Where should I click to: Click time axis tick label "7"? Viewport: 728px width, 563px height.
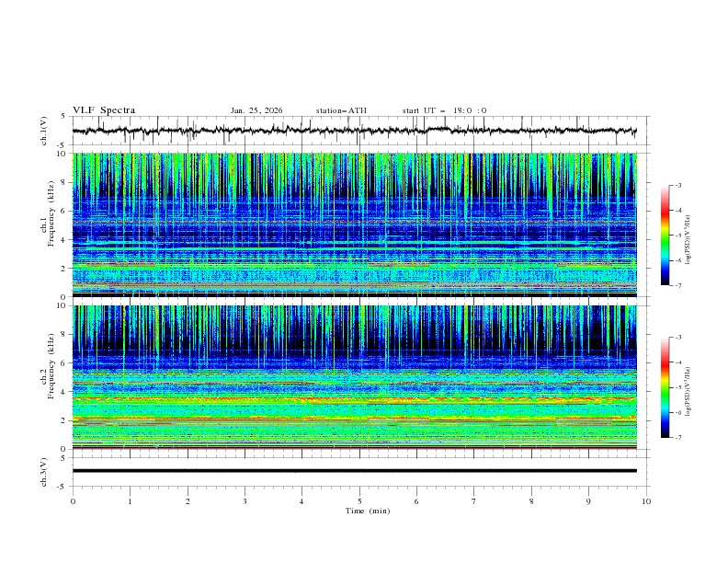pos(474,501)
